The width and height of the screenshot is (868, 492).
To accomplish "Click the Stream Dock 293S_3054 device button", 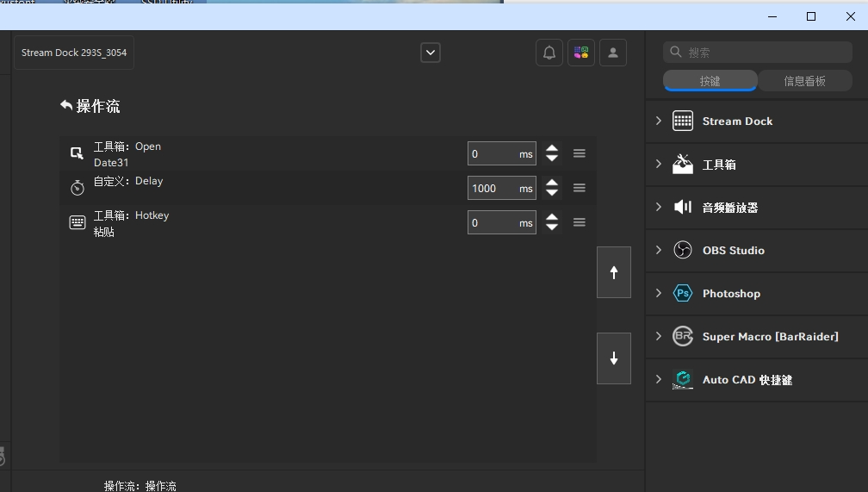I will click(74, 53).
